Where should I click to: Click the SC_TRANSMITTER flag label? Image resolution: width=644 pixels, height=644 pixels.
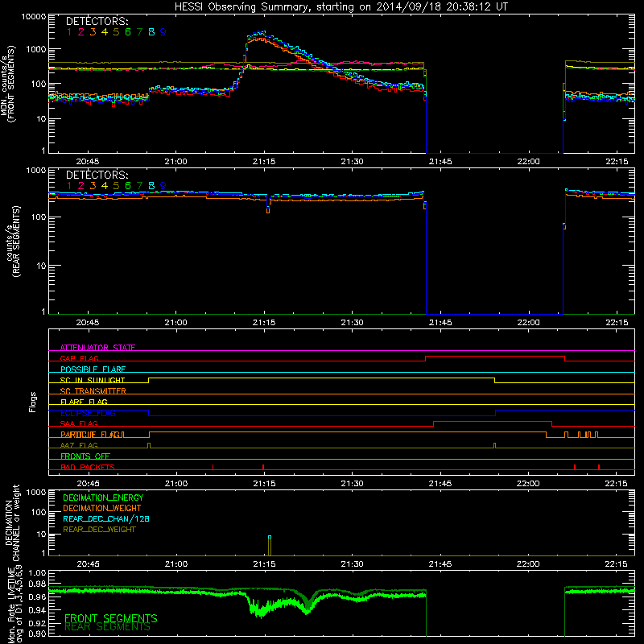click(x=93, y=391)
